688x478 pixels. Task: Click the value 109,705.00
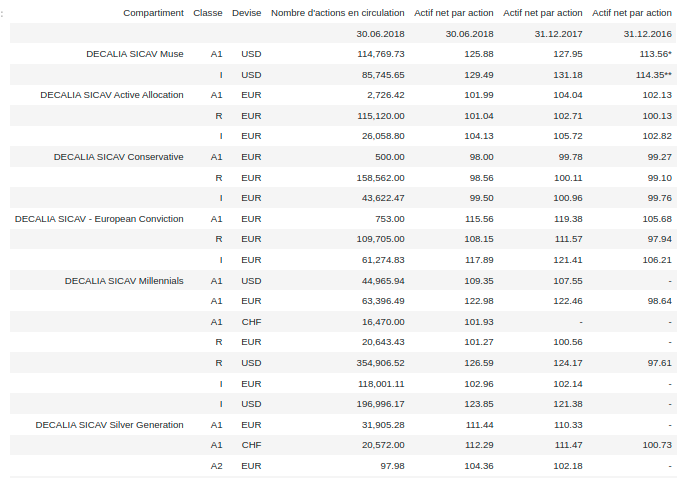tap(380, 239)
